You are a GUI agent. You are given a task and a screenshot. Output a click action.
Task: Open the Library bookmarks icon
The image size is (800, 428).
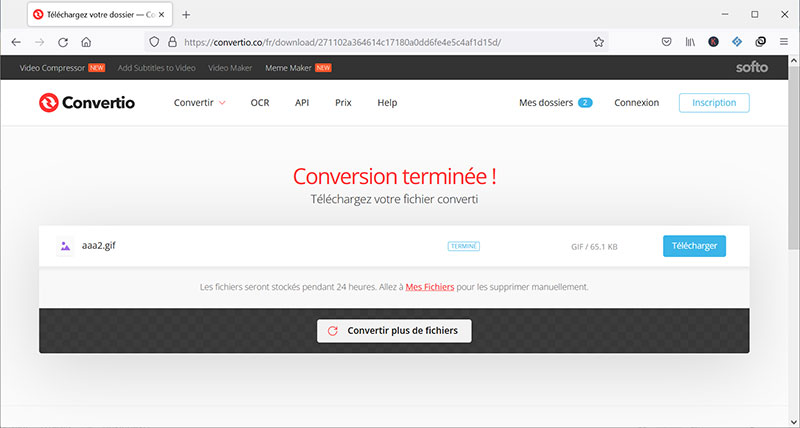coord(690,42)
